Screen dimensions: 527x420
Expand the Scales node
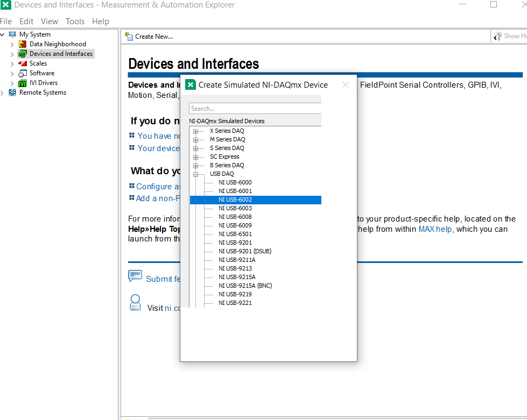(12, 64)
